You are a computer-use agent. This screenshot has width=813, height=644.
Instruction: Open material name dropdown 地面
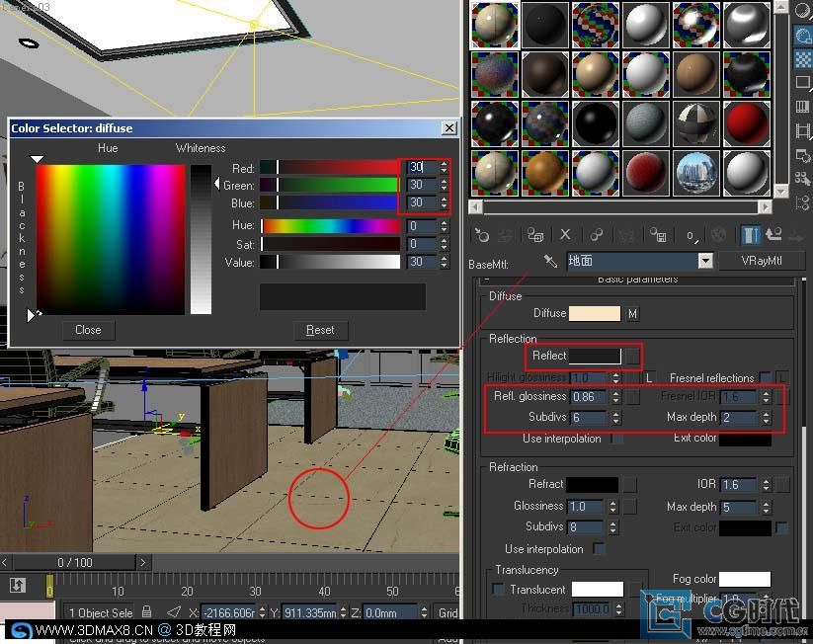[x=705, y=261]
